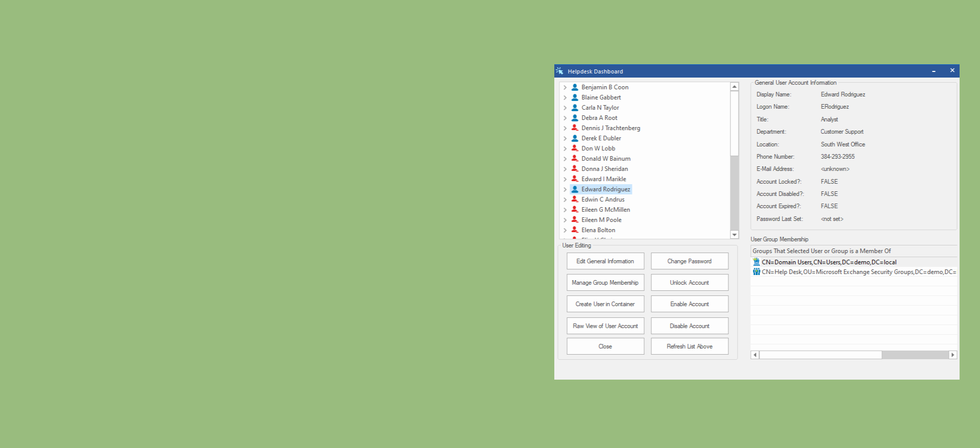Click the red user icon beside Elena Bolton
The width and height of the screenshot is (980, 448).
coord(575,230)
